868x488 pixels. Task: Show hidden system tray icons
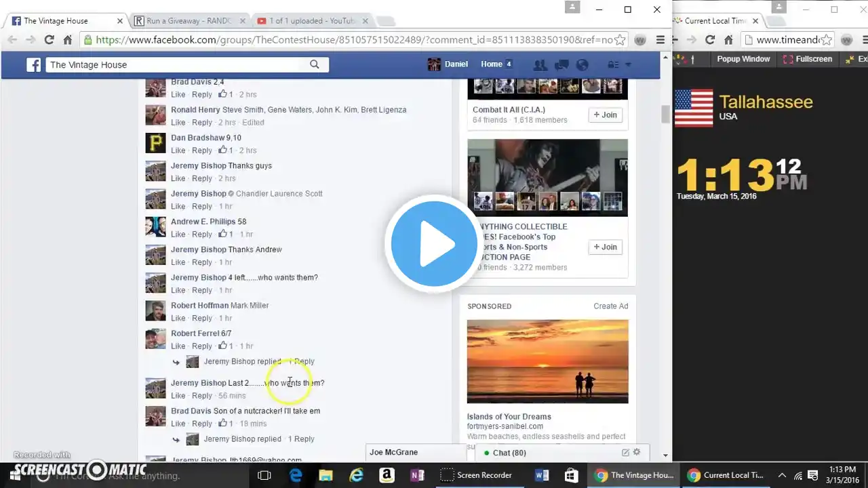pyautogui.click(x=782, y=475)
